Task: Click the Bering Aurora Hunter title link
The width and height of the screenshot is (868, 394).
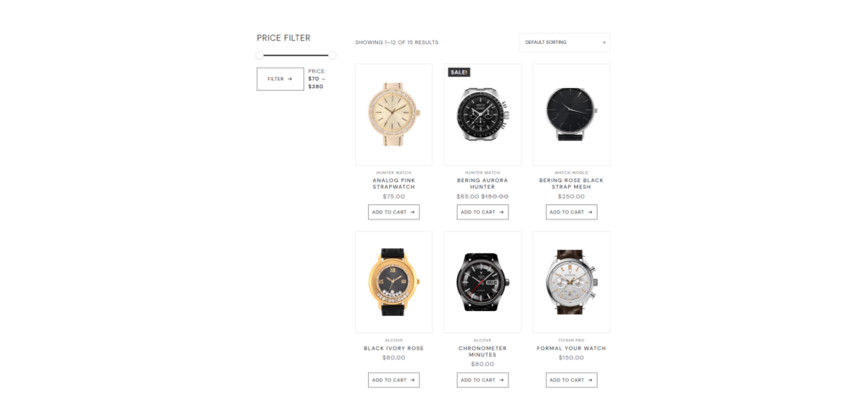Action: click(x=482, y=184)
